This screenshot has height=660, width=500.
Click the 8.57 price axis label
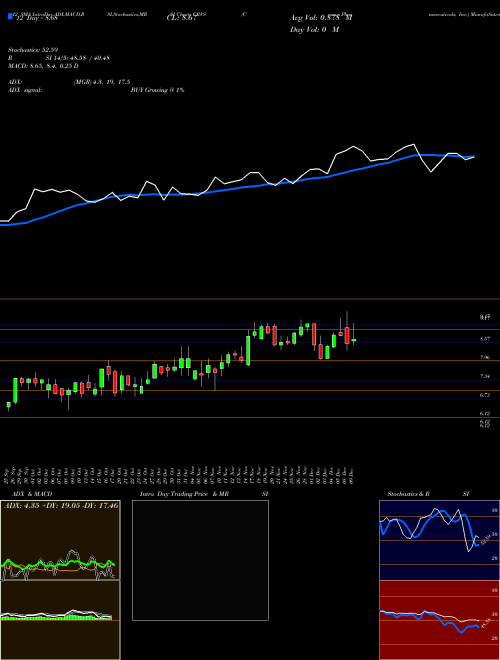[x=485, y=338]
